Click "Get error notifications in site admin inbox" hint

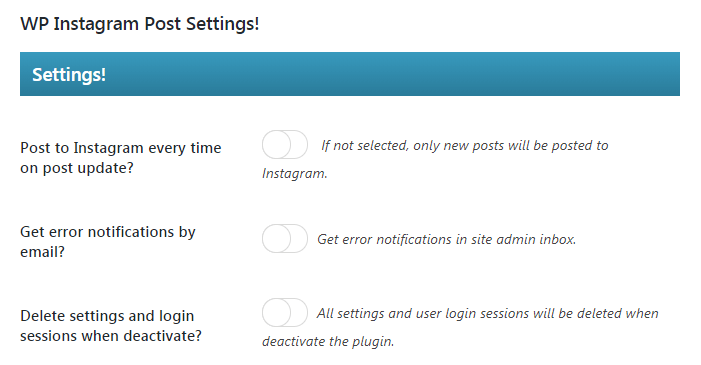(446, 240)
